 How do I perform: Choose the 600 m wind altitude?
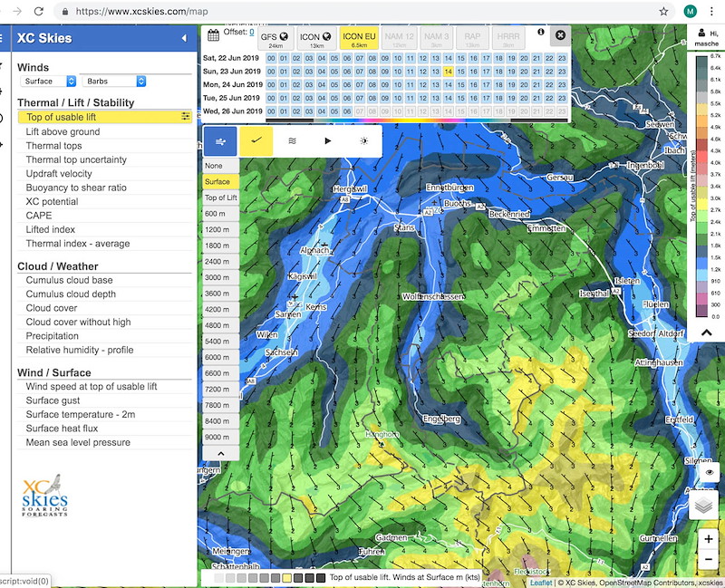pyautogui.click(x=220, y=214)
